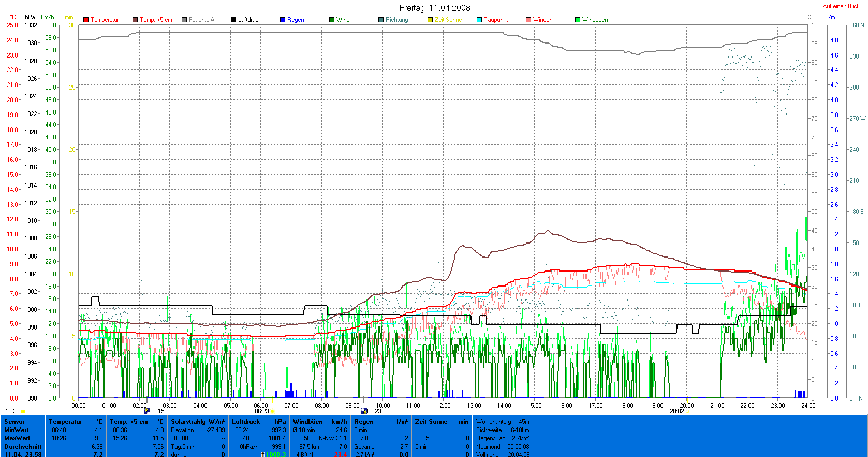
Task: Toggle the Windböen series label
Action: (595, 20)
